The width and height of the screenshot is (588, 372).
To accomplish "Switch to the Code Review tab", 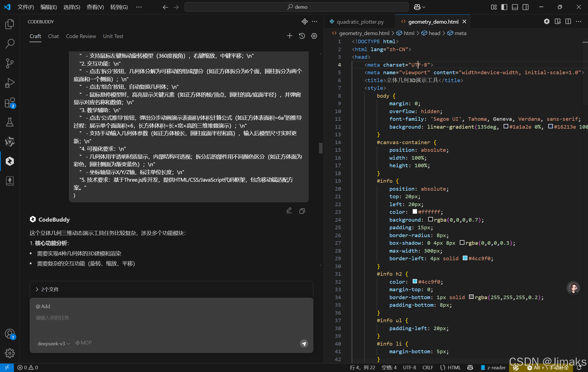I will click(x=81, y=36).
